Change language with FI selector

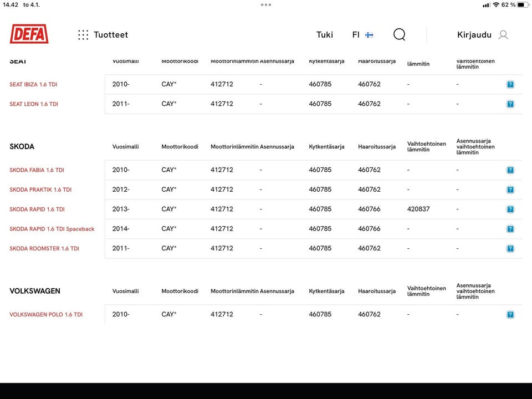(356, 34)
